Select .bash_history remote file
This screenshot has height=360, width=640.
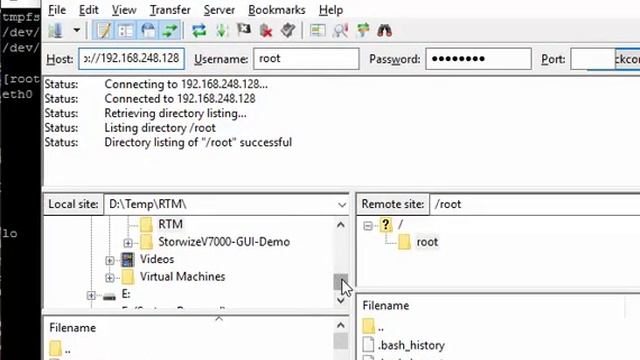pyautogui.click(x=411, y=345)
